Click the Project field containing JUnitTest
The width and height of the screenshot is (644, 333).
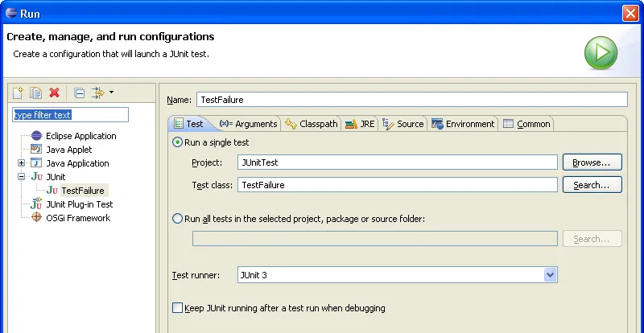[397, 162]
